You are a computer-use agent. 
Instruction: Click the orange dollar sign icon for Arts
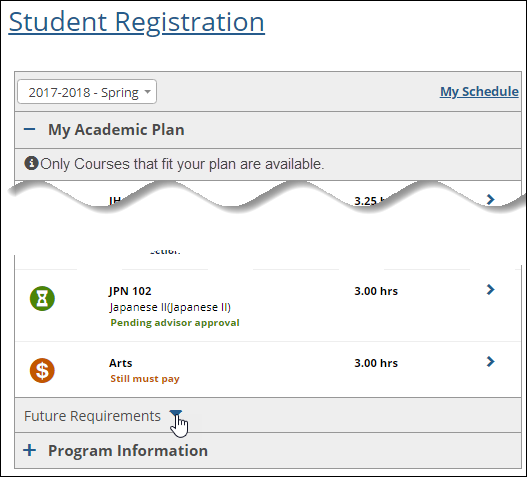tap(42, 371)
